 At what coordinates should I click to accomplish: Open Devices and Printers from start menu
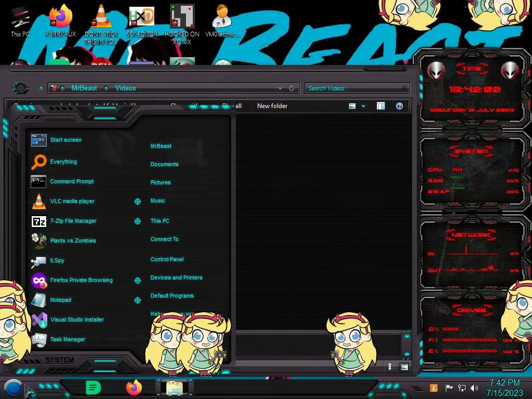[176, 277]
